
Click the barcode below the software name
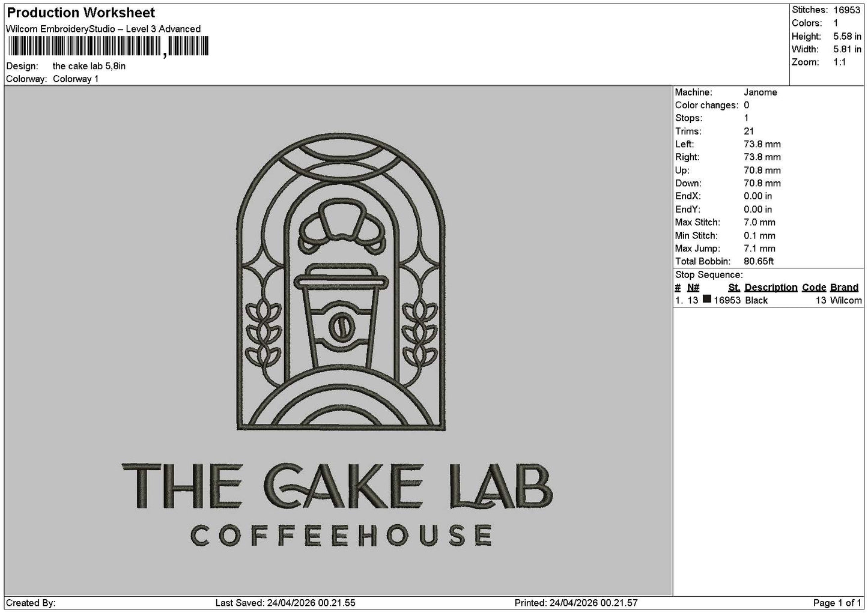tap(108, 46)
